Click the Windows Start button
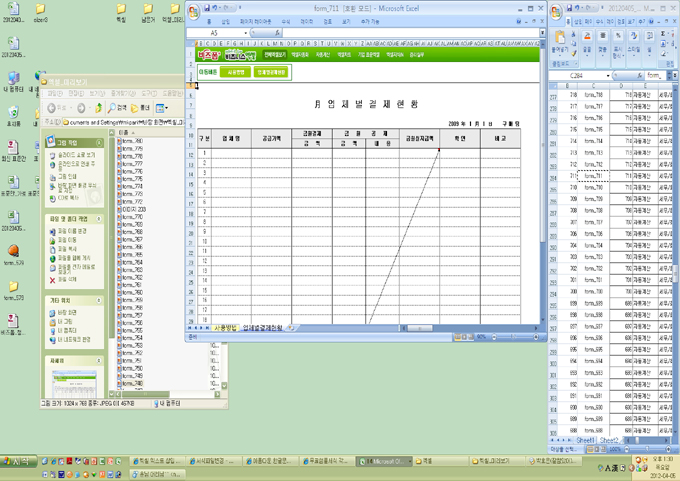 17,461
